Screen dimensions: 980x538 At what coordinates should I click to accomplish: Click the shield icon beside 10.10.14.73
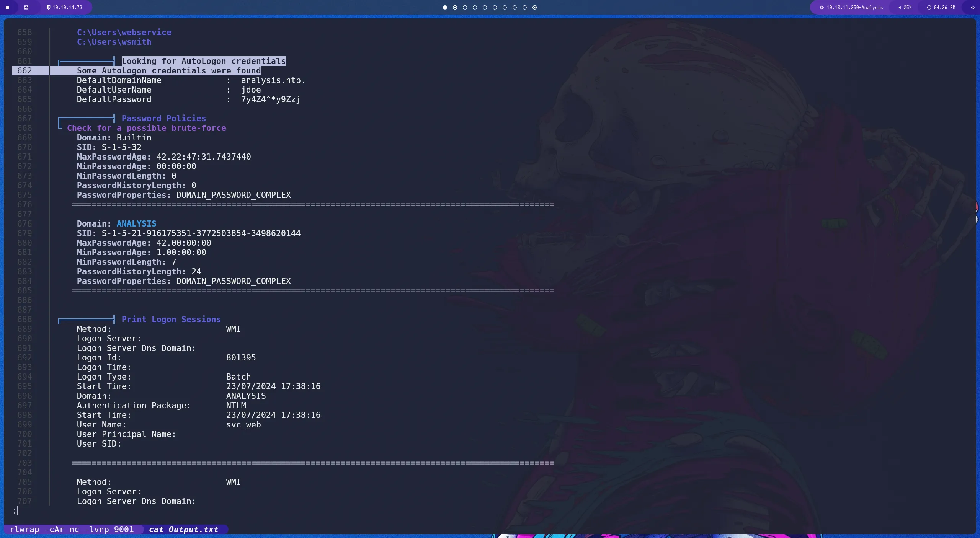(x=48, y=7)
